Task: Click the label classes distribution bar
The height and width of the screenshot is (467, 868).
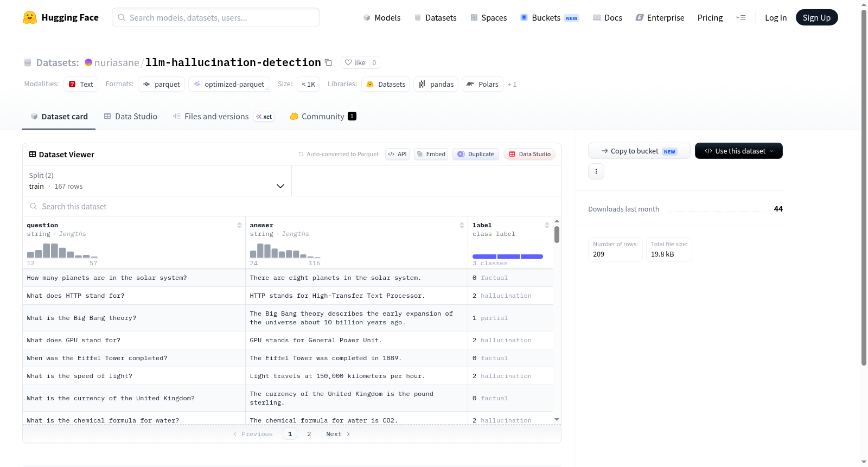Action: coord(508,257)
